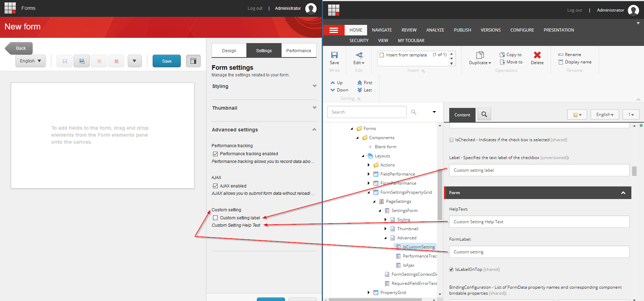Screen dimensions: 644x301
Task: Click the content tree Search field
Action: 367,112
